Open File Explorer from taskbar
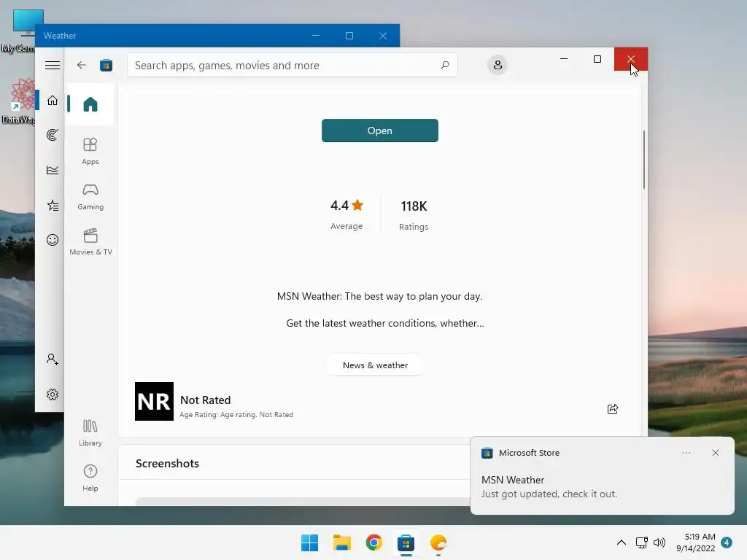Screen dimensions: 747x560 (341, 542)
